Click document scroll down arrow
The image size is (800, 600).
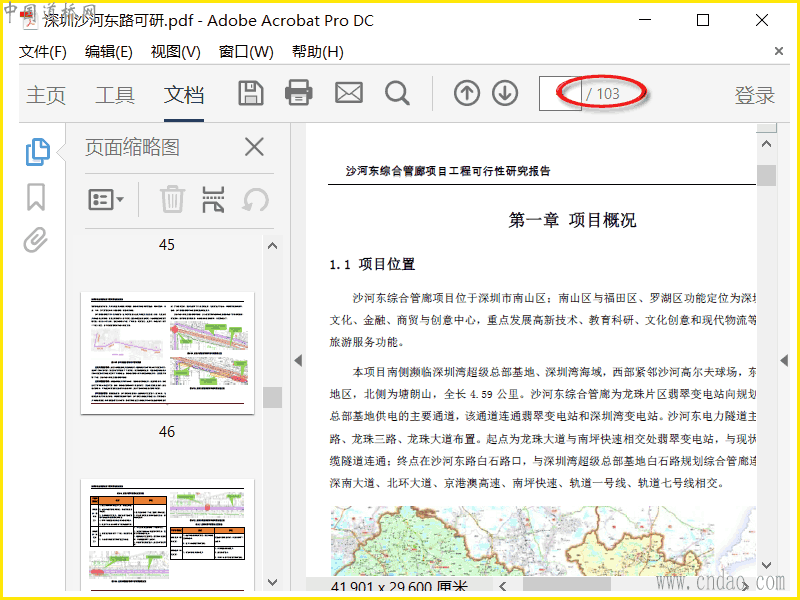[x=766, y=565]
